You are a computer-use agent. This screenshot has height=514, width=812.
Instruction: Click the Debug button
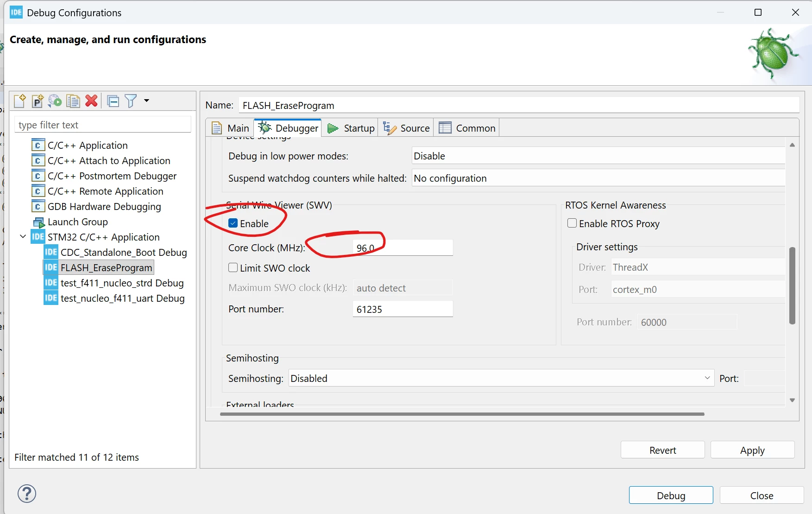point(671,495)
